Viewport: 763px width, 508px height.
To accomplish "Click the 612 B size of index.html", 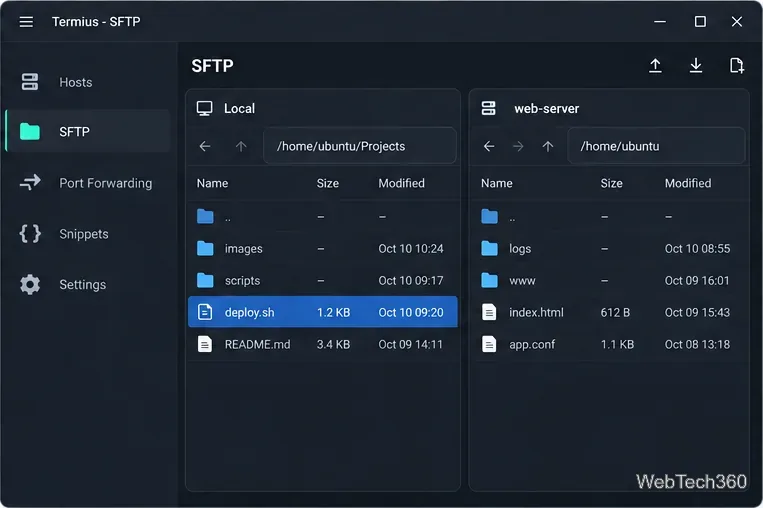I will coord(615,312).
